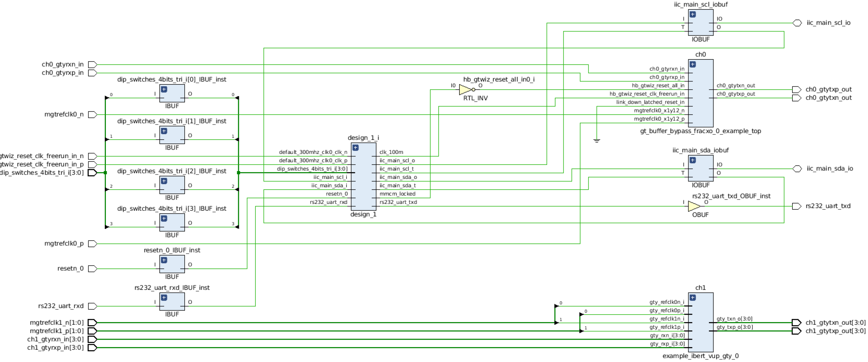Click the iic_main_sda_io inout port symbol
This screenshot has height=362, width=868.
tap(797, 169)
